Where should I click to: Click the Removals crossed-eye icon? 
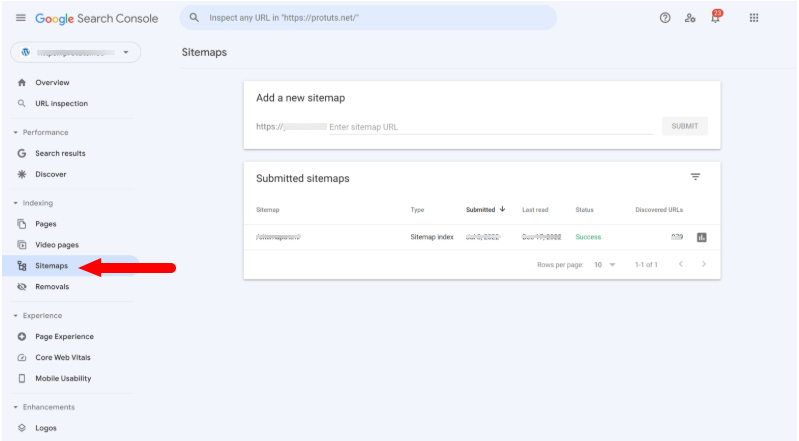[21, 287]
